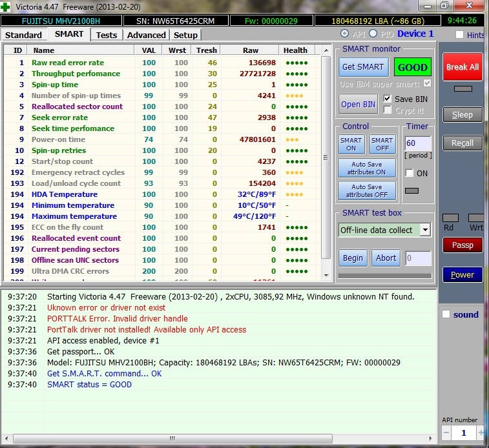Click the FUJITSU MHV2100BH model field

[x=61, y=21]
